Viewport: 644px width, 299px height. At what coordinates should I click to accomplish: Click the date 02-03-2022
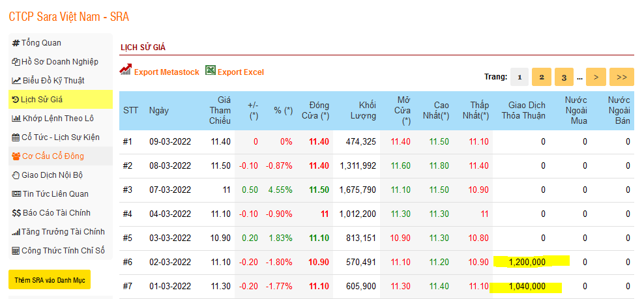[170, 262]
